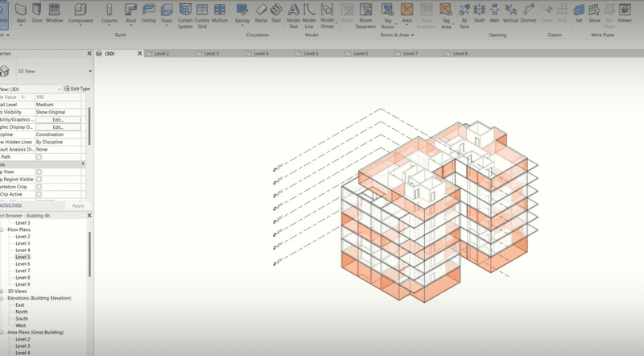
Task: Collapse the Elevations (Building Elevation) node
Action: click(2, 298)
